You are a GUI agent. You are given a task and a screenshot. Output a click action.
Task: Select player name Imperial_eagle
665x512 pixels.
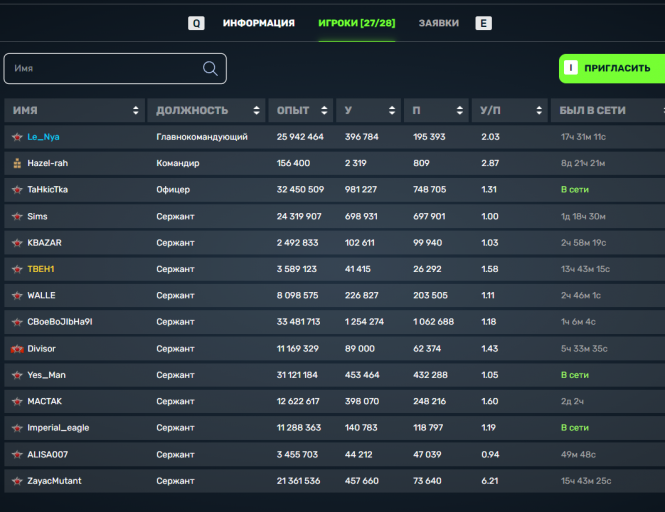pos(58,428)
